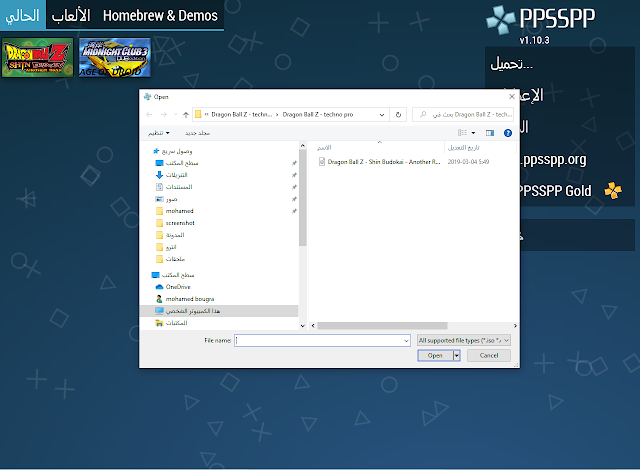
Task: Select المدونة folder in sidebar
Action: pos(170,235)
